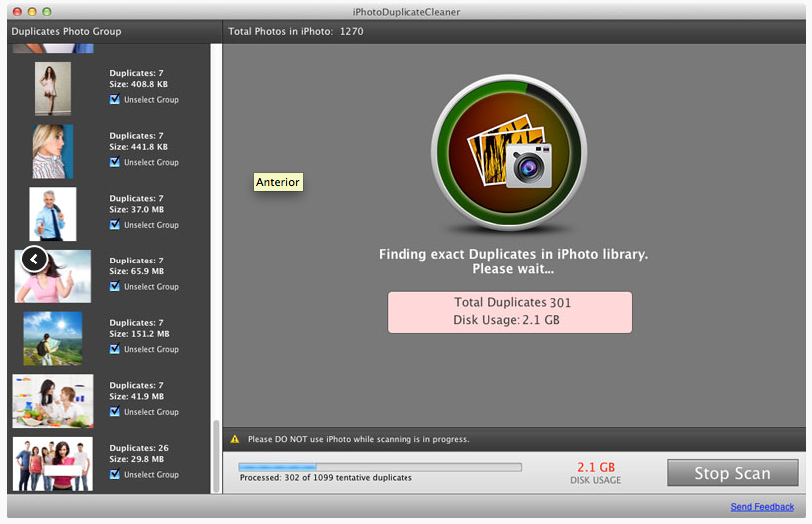Click the Anterior tooltip label

(278, 182)
